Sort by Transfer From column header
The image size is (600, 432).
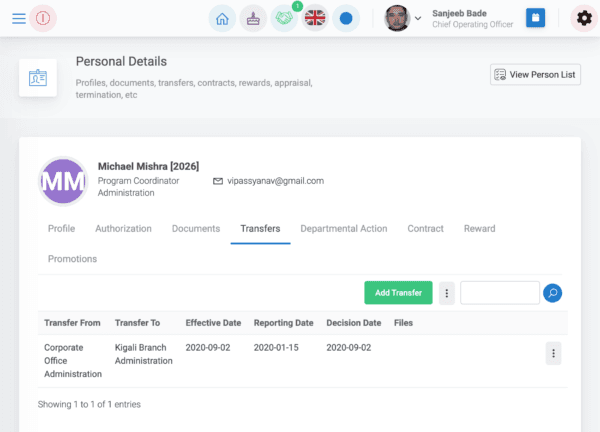click(x=72, y=323)
